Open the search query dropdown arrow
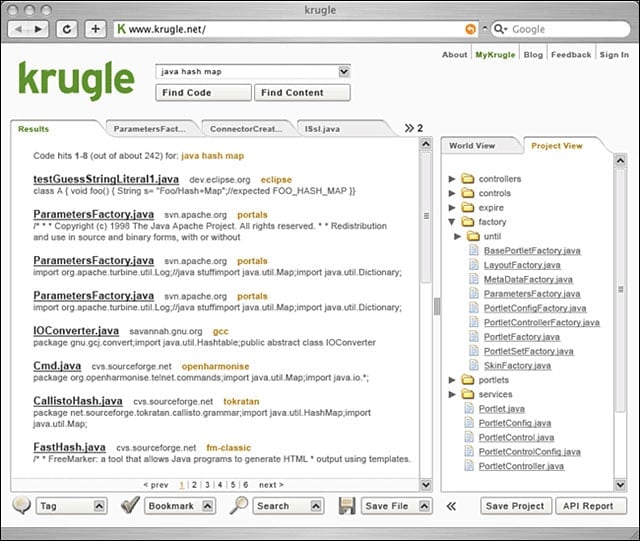The width and height of the screenshot is (640, 541). [x=344, y=71]
